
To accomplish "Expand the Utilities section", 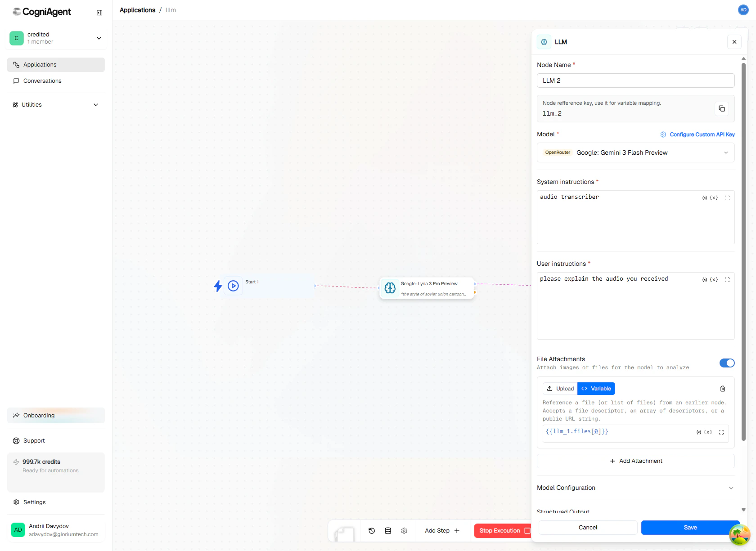I will pos(56,105).
